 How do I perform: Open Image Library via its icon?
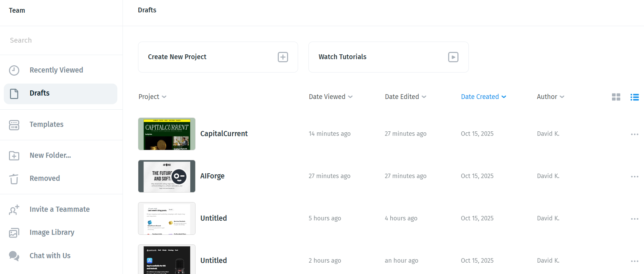click(x=14, y=233)
